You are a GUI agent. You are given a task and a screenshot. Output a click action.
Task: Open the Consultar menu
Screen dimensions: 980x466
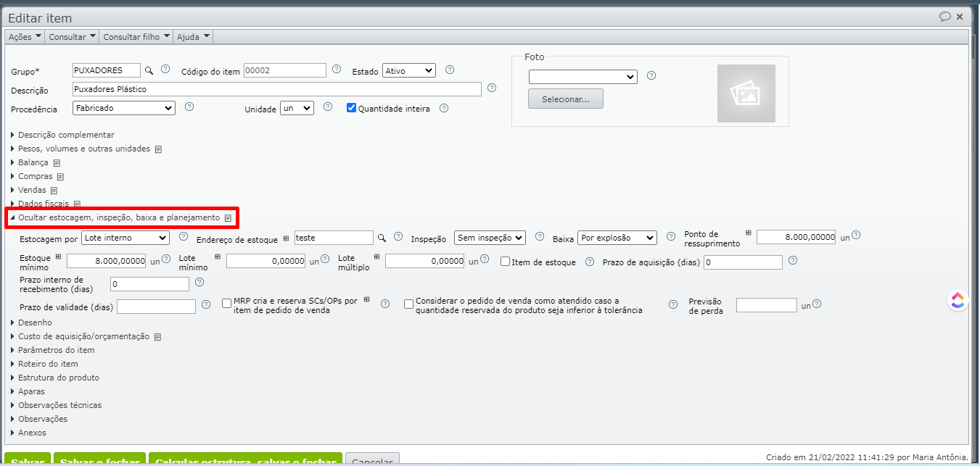coord(72,36)
